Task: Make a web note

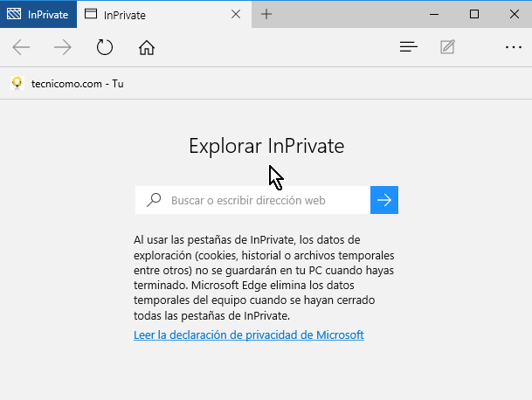Action: pyautogui.click(x=447, y=47)
